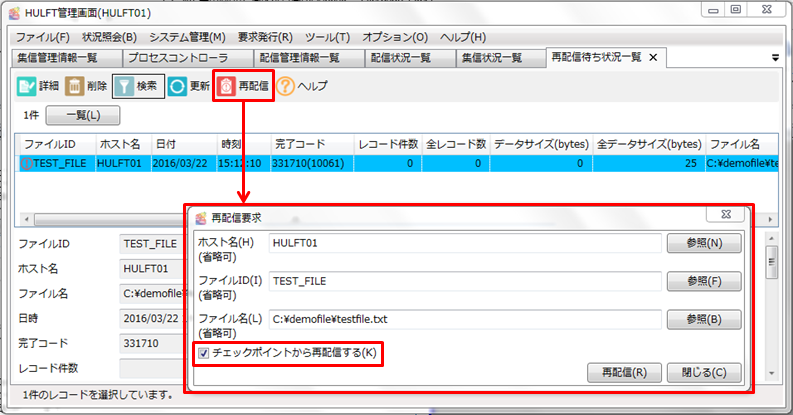Click the ホスト名(H) input field in dialog
The image size is (793, 415).
pos(465,243)
